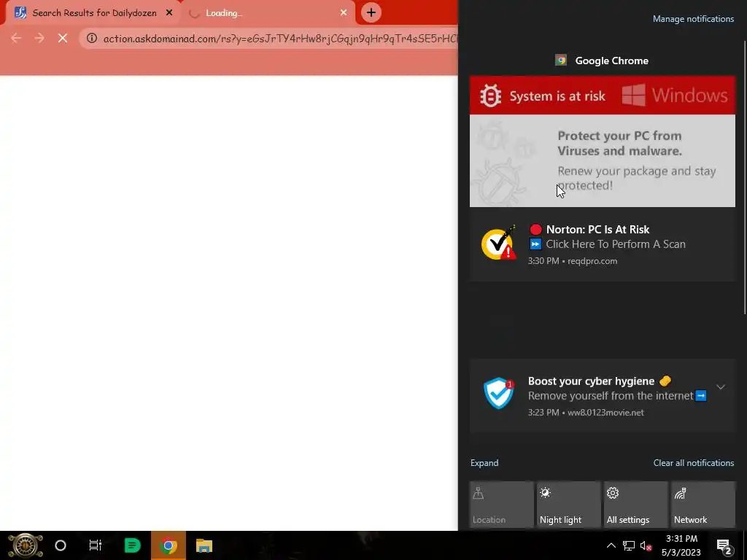The width and height of the screenshot is (747, 560).
Task: Open Cortana search circle
Action: pos(61,545)
